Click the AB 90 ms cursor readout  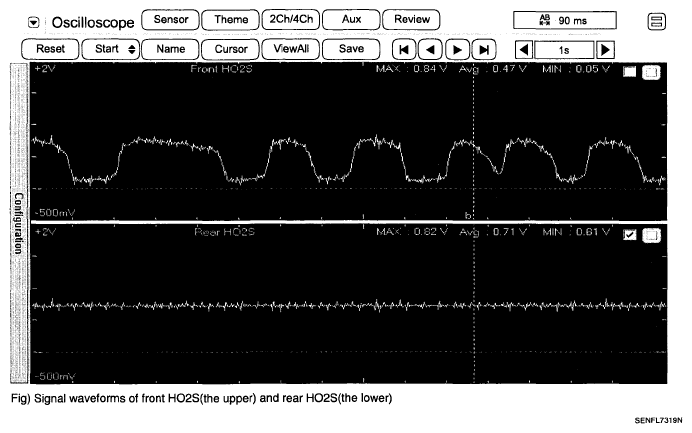[x=564, y=20]
